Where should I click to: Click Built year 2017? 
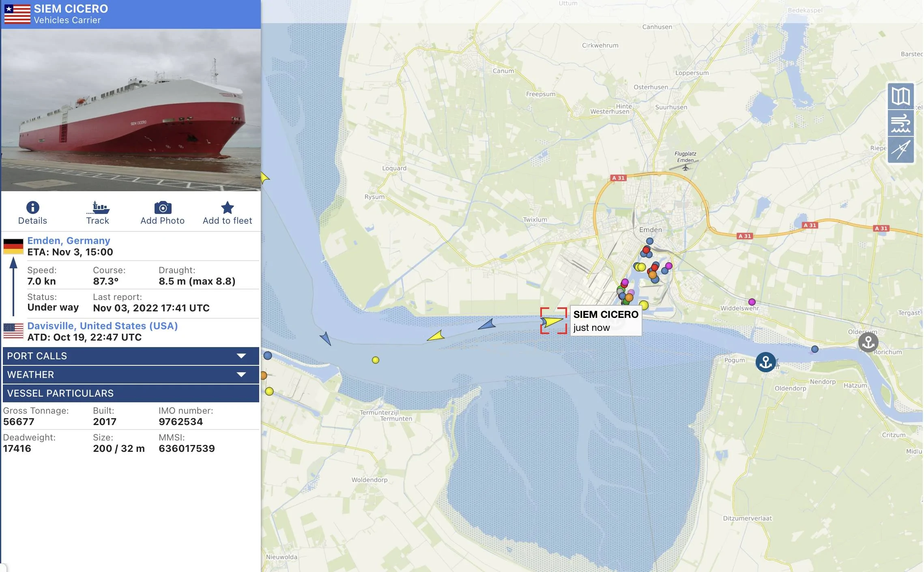tap(105, 422)
